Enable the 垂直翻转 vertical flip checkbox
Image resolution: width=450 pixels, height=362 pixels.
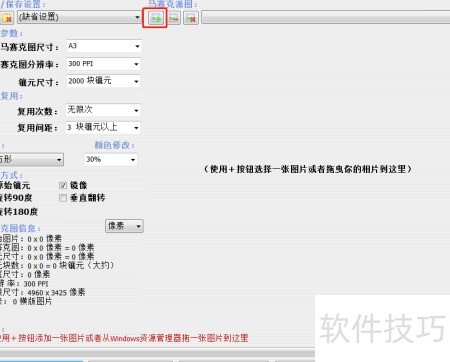tap(63, 198)
